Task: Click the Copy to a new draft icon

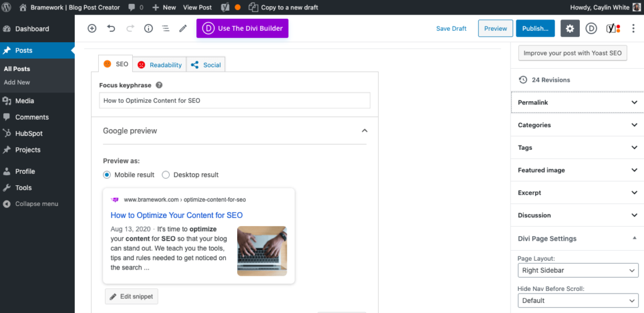Action: [x=253, y=8]
